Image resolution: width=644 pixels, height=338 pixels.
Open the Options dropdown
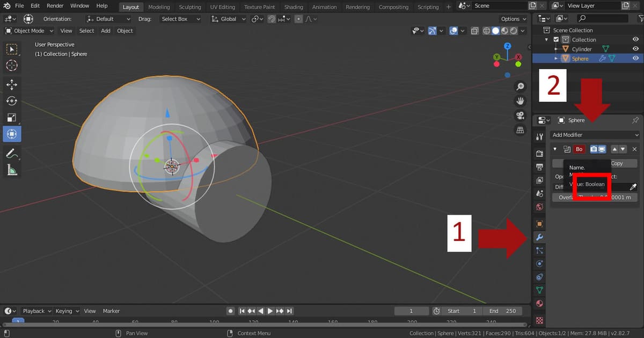(513, 19)
